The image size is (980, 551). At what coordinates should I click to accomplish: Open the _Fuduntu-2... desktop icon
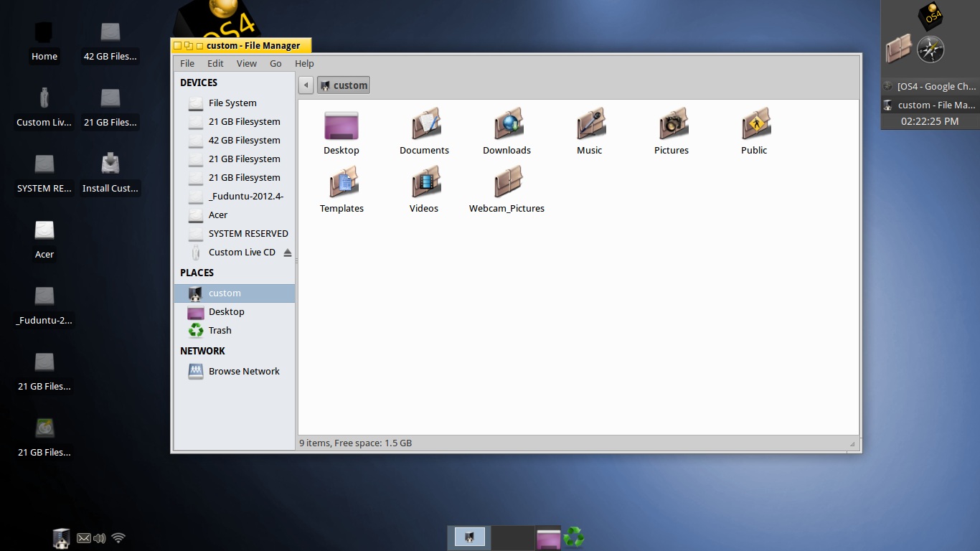click(x=44, y=306)
